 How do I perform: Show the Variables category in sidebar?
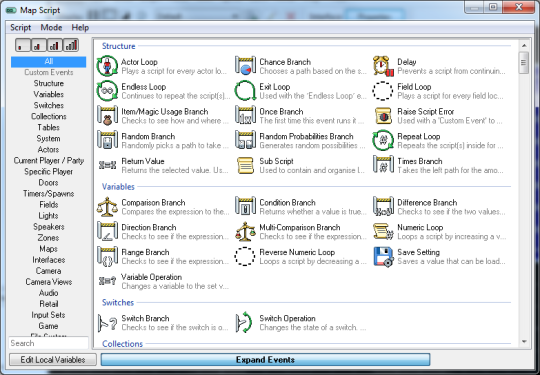tap(49, 94)
